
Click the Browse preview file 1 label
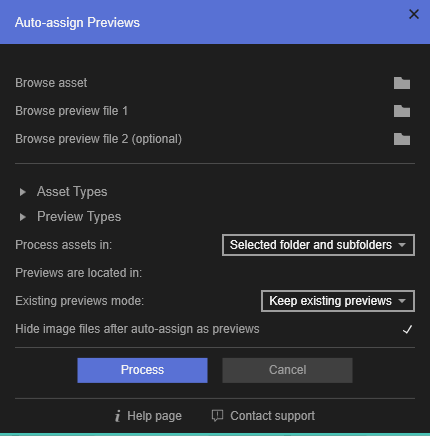(x=71, y=111)
